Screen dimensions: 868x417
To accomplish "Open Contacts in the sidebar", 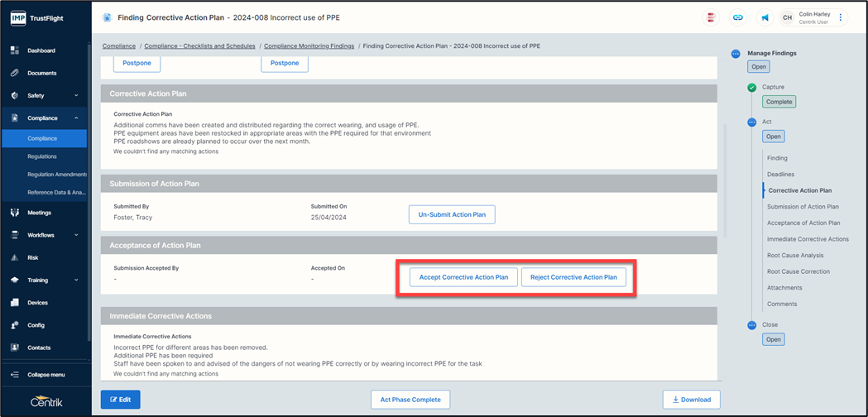I will pos(38,347).
